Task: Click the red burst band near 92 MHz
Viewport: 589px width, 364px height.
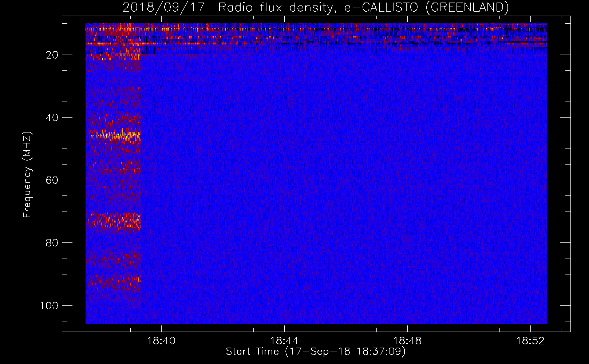Action: click(113, 282)
